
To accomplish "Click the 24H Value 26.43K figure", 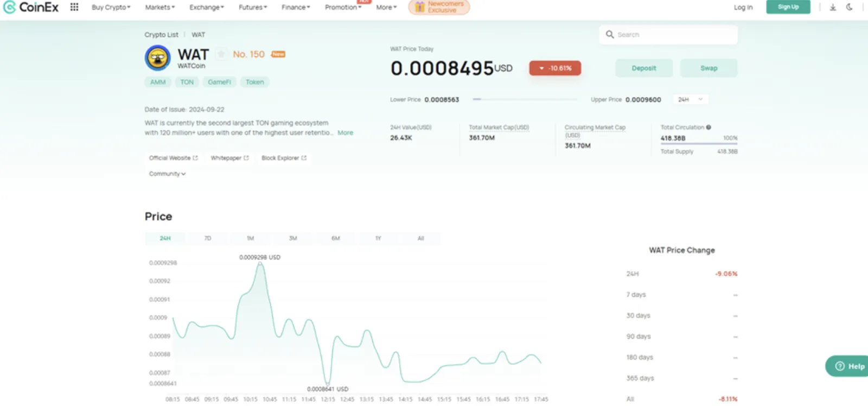I will click(401, 138).
